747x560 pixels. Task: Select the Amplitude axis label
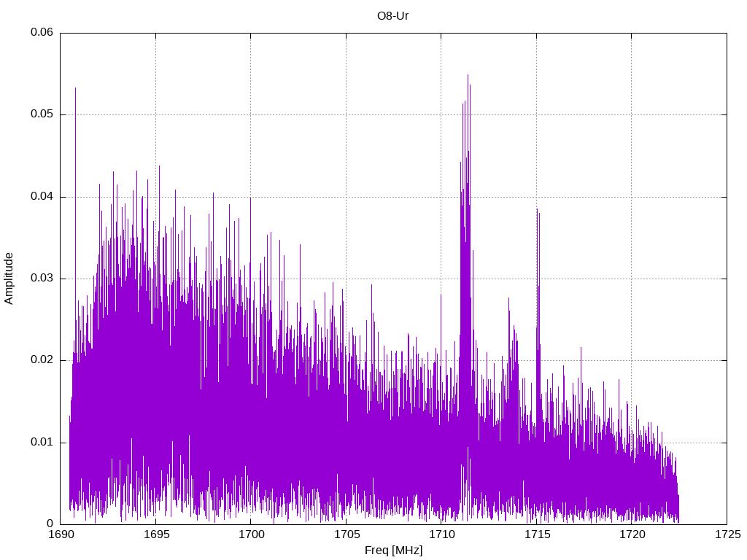(x=9, y=279)
